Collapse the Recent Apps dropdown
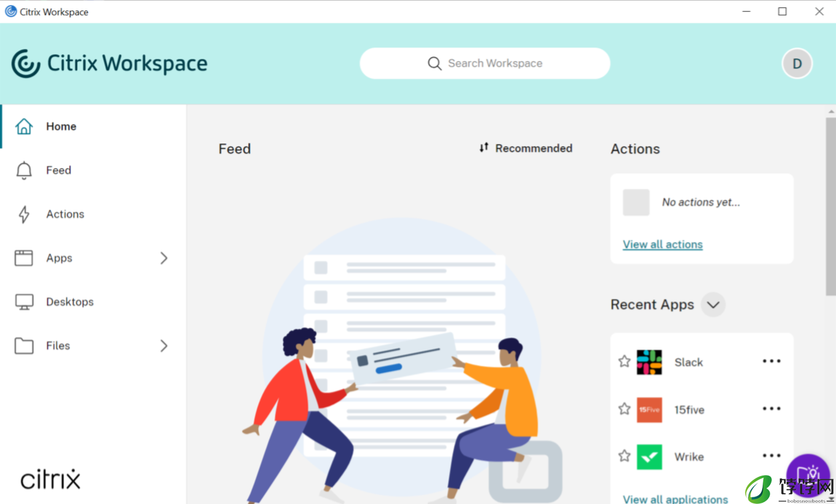Image resolution: width=836 pixels, height=504 pixels. tap(713, 305)
